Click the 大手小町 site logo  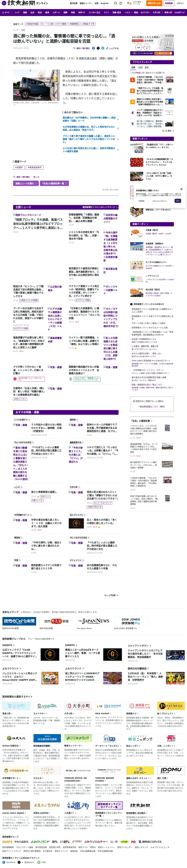pos(78,706)
